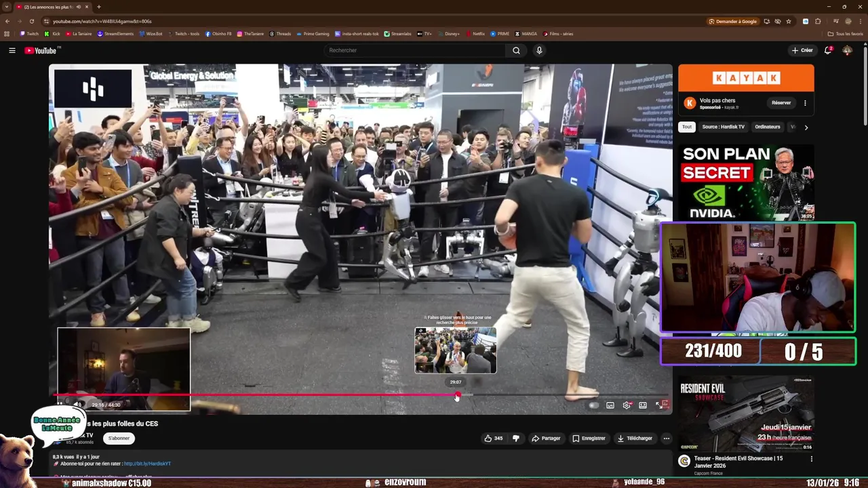The width and height of the screenshot is (868, 488).
Task: Open the Films - séries bookmark
Action: [558, 34]
